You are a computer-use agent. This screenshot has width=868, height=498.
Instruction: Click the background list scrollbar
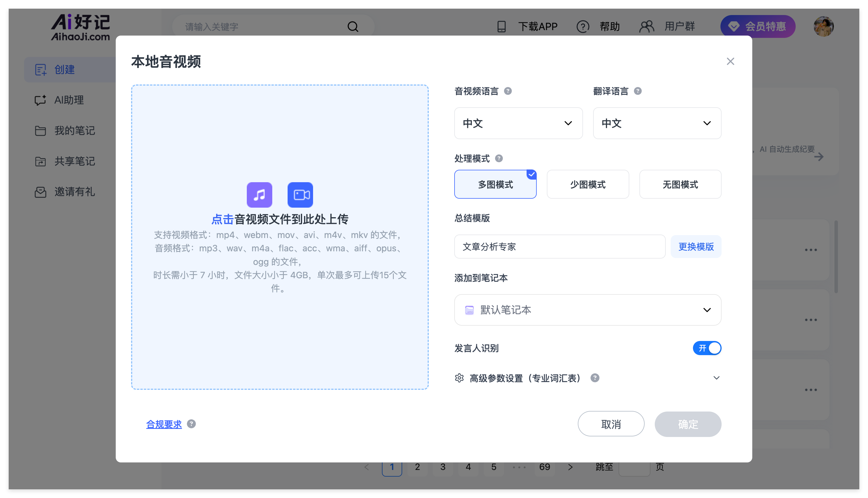[x=836, y=257]
